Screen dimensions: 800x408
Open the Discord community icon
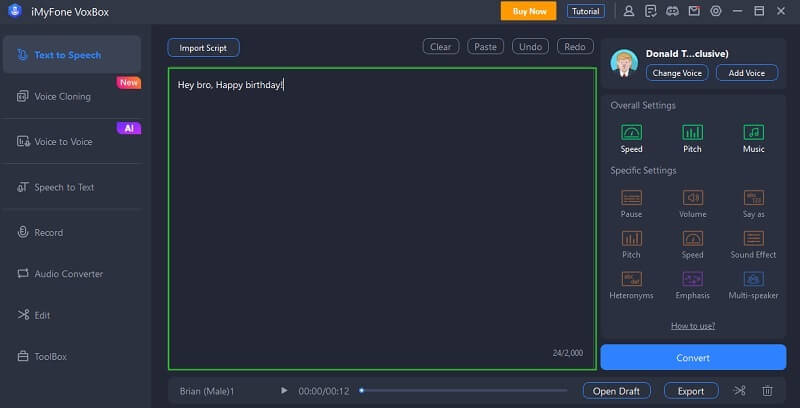point(672,11)
